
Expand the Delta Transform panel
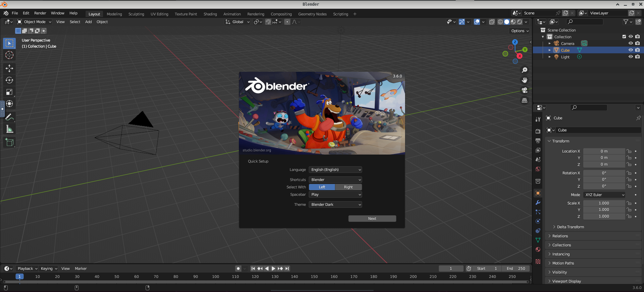pos(570,227)
